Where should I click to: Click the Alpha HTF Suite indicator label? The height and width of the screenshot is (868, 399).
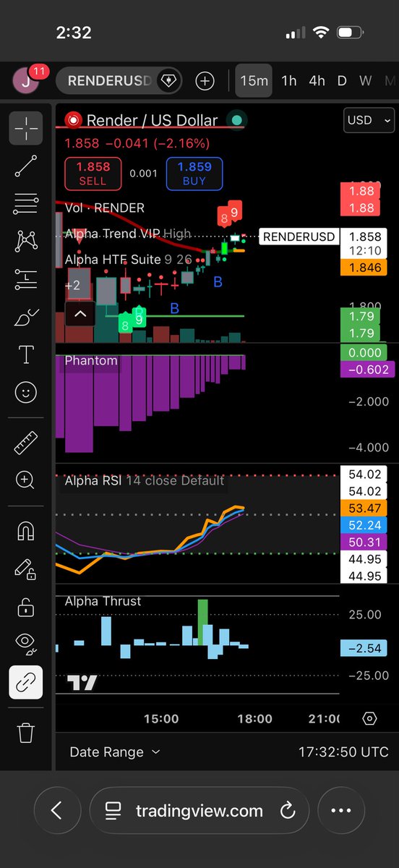(x=113, y=259)
